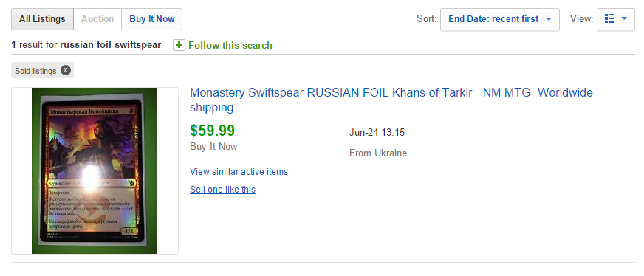
Task: Open the foil card thumbnail image
Action: pyautogui.click(x=95, y=170)
